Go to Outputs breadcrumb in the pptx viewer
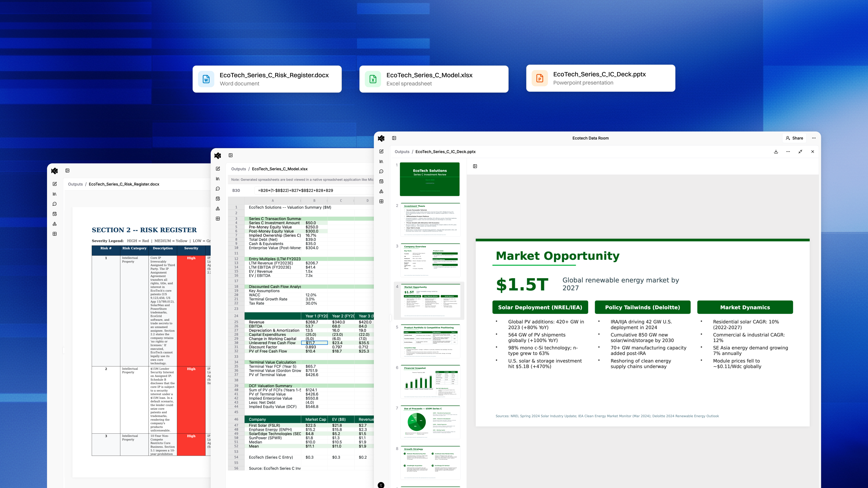This screenshot has width=868, height=488. (402, 152)
